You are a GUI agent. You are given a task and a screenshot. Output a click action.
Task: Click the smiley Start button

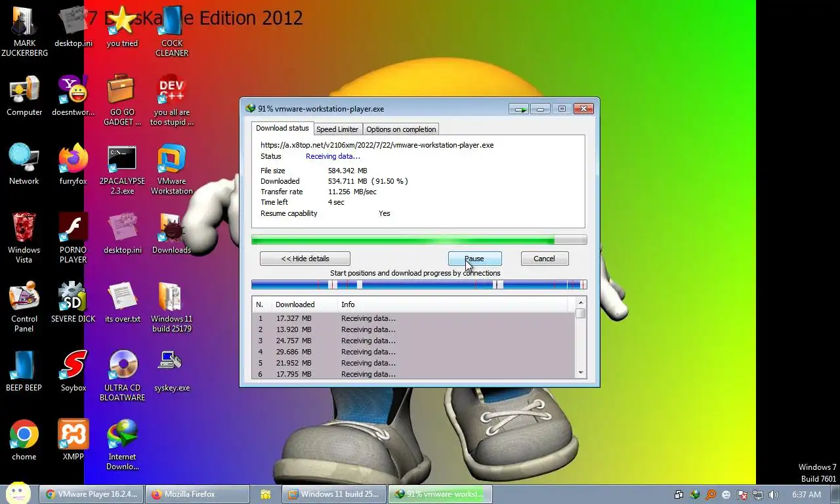coord(18,493)
